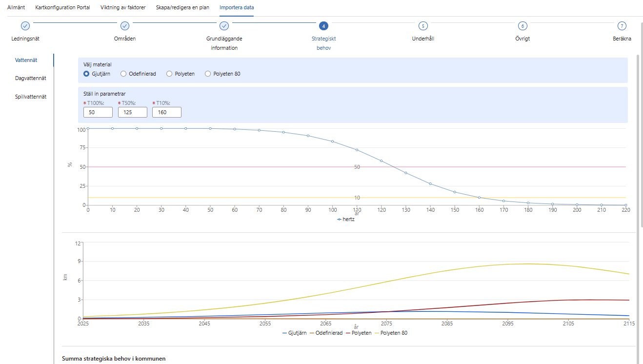Open Kartkonfiguration Portal tab
Screen dimensions: 643x364
point(62,7)
